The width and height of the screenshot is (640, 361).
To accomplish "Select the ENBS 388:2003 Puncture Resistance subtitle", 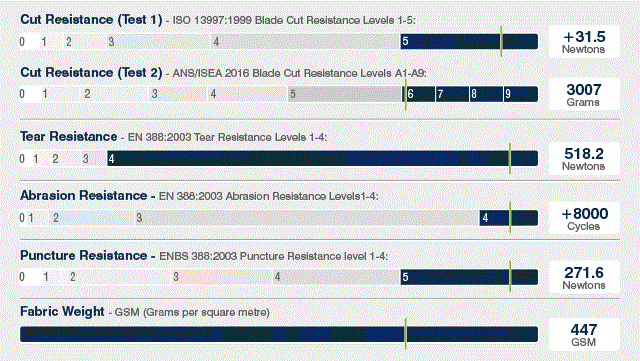I will pyautogui.click(x=273, y=256).
